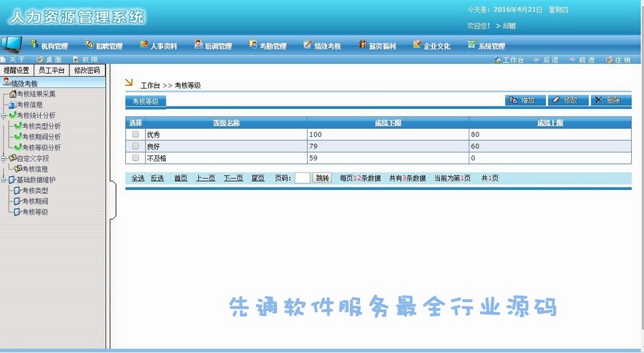Open the 招聘管理 menu icon
The height and width of the screenshot is (353, 644).
(x=89, y=44)
